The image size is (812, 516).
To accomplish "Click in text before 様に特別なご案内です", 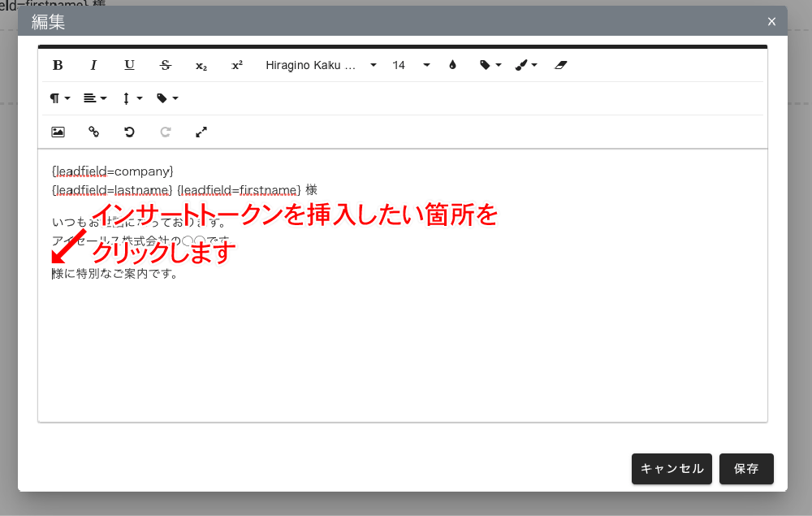I will coord(53,274).
